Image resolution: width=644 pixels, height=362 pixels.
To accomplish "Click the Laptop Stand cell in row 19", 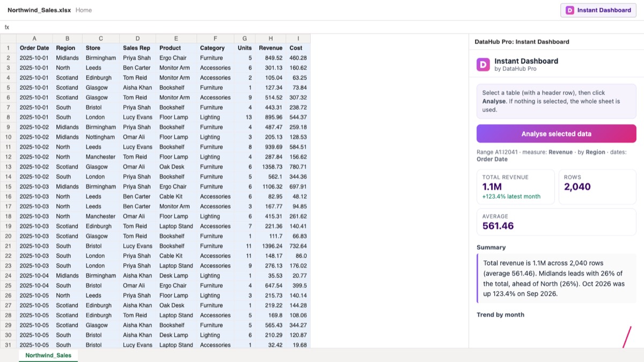I will point(176,226).
